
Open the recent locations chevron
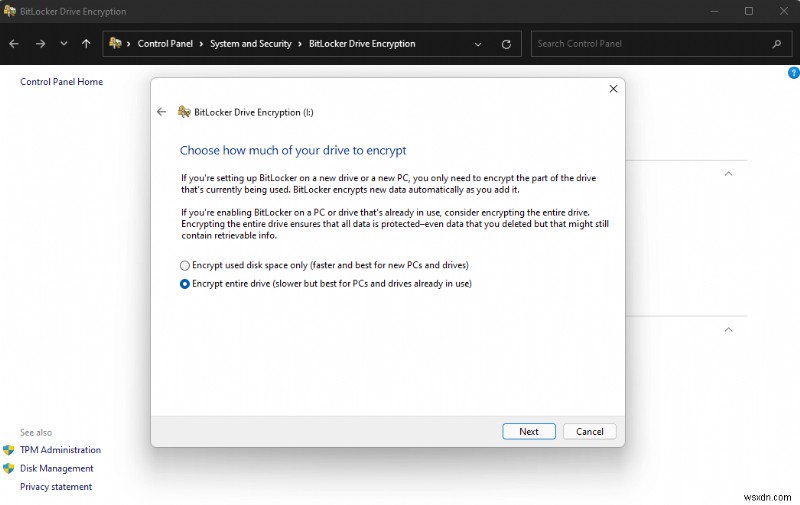(x=64, y=44)
